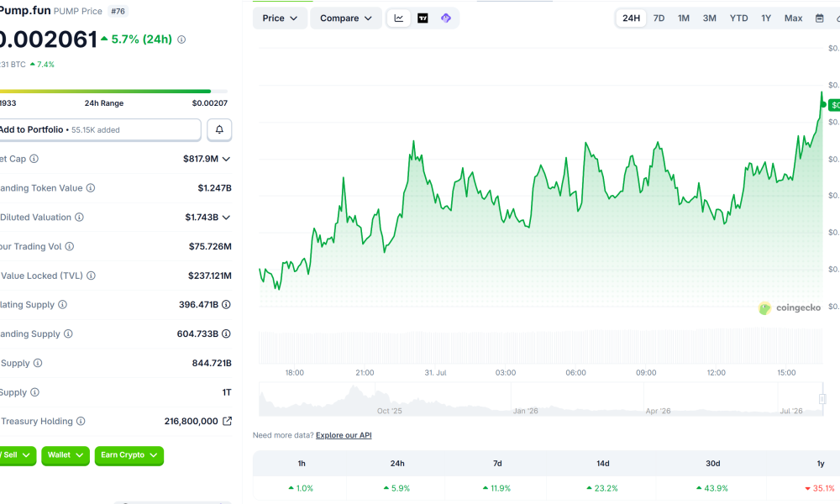
Task: Click the 43.9% value under 30d
Action: 712,489
